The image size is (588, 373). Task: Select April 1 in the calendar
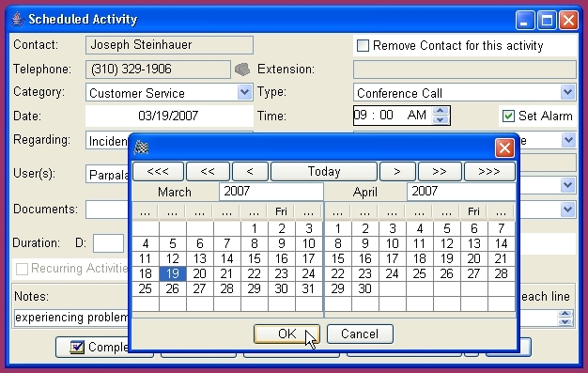[338, 228]
